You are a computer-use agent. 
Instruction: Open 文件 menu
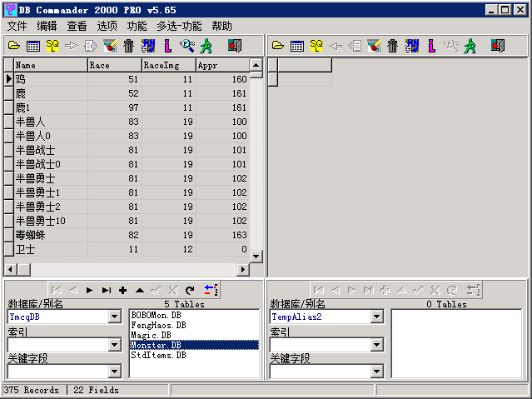(x=17, y=26)
